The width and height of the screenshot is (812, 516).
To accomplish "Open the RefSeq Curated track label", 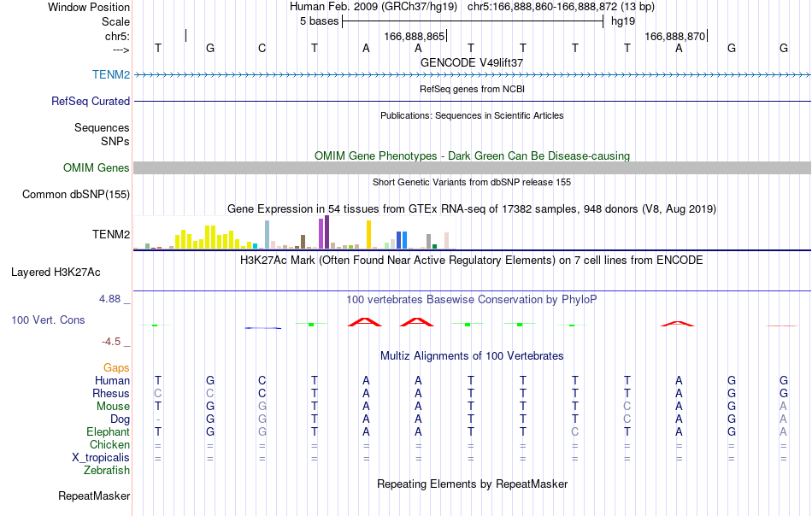I will [90, 101].
